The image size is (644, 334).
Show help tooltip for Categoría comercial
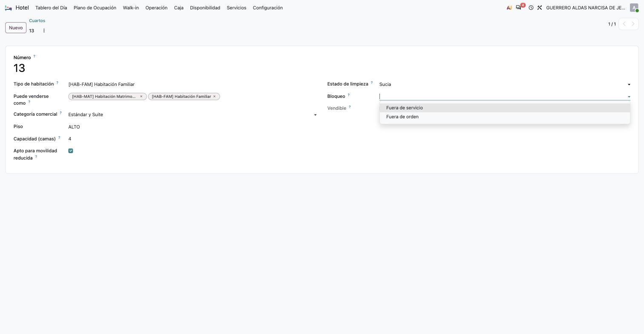tap(60, 113)
